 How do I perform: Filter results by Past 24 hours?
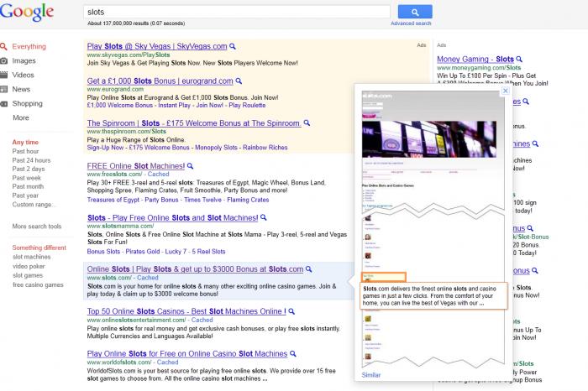tap(31, 160)
